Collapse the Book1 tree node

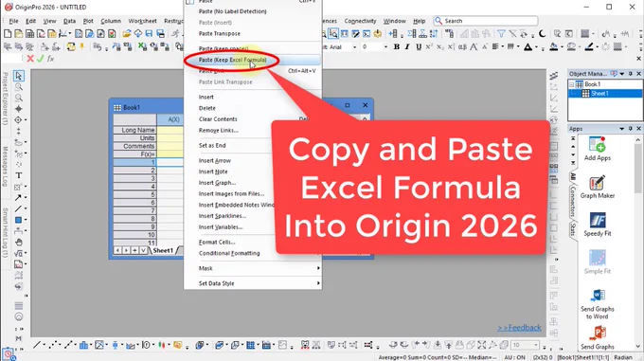coord(571,84)
